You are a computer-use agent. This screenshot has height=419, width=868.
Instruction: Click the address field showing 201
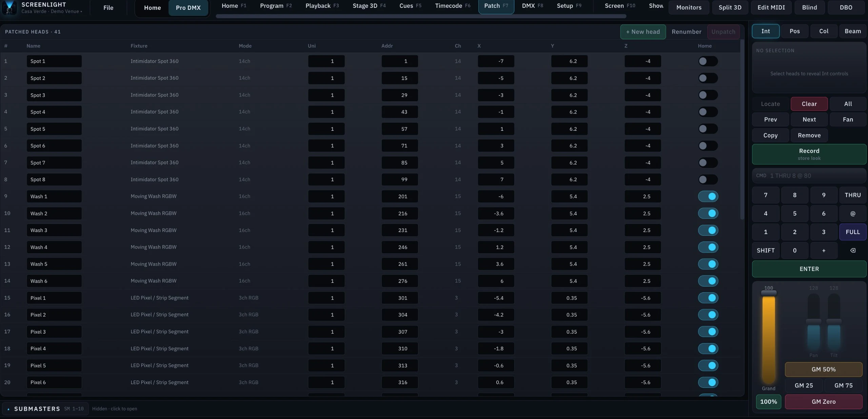coord(400,196)
